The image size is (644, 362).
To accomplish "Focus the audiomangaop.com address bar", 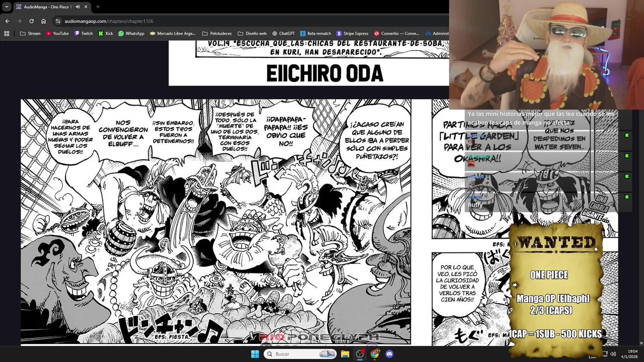I will 252,21.
